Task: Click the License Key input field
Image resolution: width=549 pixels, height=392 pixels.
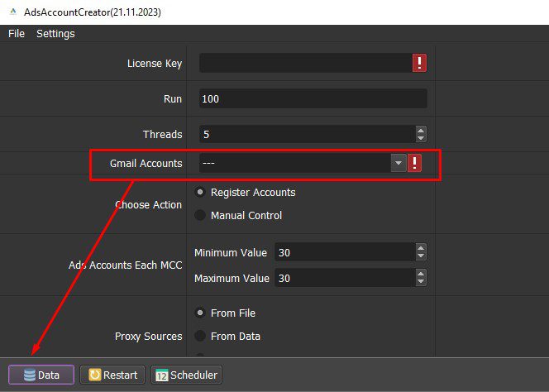Action: tap(306, 63)
